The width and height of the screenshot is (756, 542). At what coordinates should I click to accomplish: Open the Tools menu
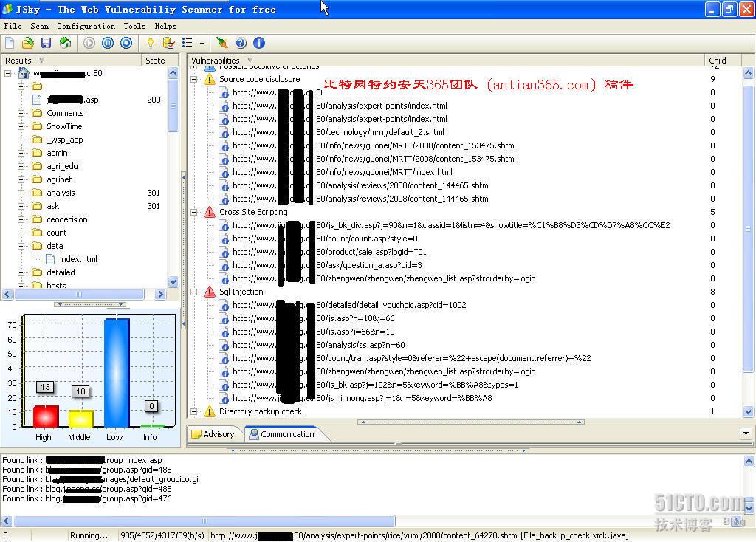(134, 26)
